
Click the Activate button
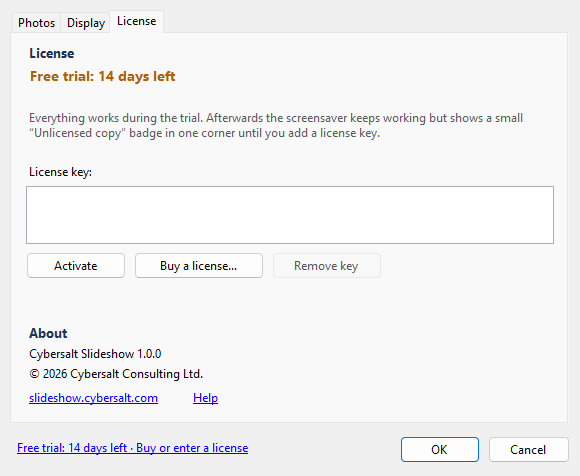point(76,266)
